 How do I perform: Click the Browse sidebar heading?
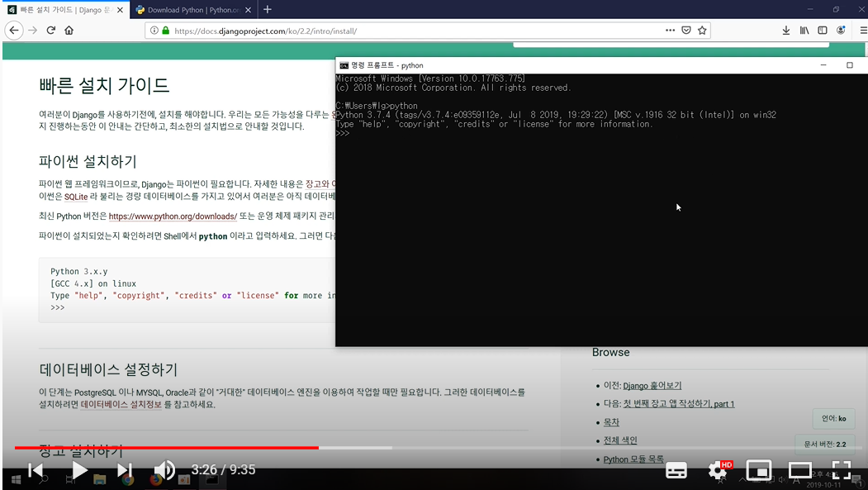610,352
